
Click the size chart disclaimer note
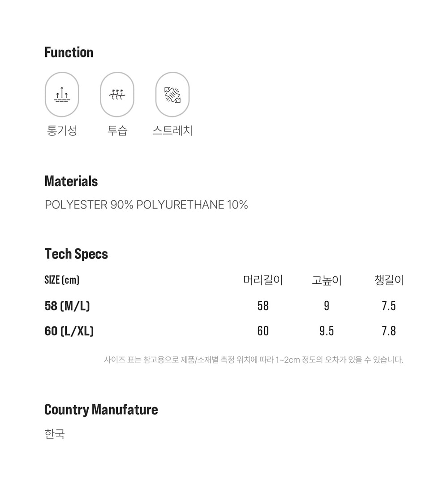254,360
